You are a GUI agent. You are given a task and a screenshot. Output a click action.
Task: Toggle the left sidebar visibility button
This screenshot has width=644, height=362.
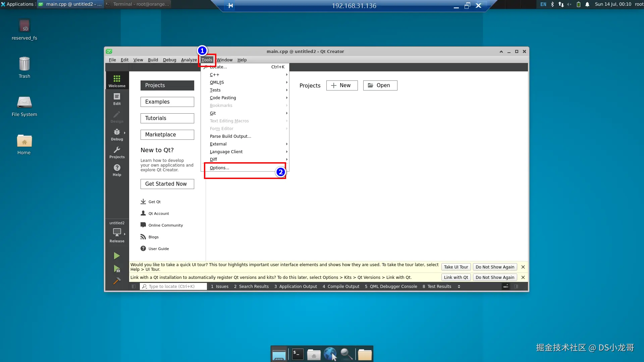pos(134,287)
